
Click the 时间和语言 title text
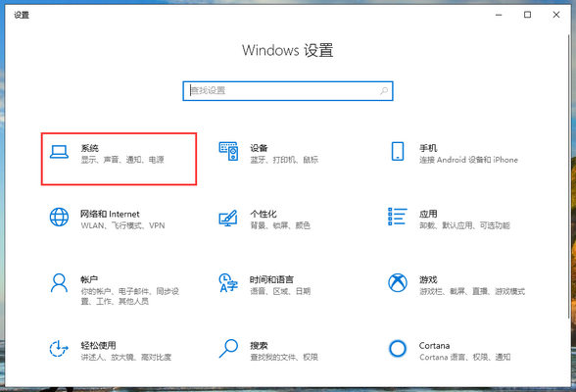pos(272,279)
